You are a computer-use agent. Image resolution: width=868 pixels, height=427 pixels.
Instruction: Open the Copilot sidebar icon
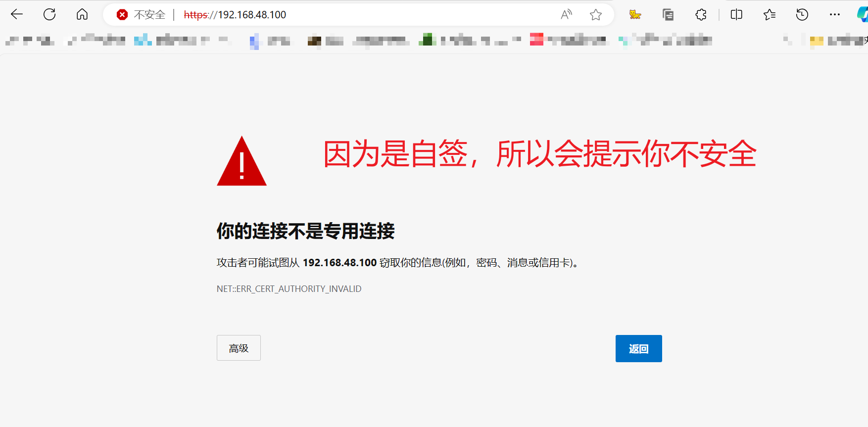(x=862, y=15)
